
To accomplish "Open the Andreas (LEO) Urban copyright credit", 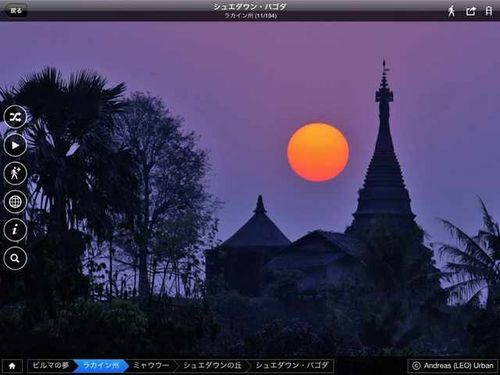I will coord(453,366).
